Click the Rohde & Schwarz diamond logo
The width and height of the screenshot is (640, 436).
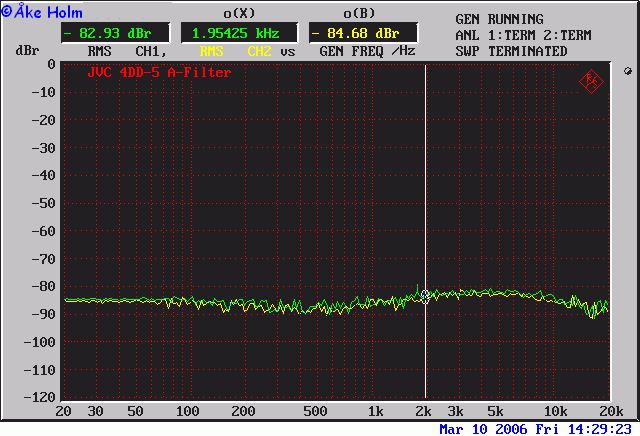(591, 81)
